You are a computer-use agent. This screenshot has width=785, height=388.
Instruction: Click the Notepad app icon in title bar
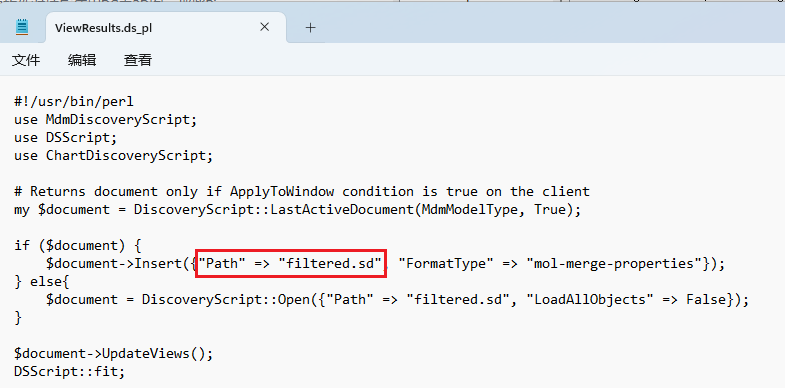(x=22, y=27)
